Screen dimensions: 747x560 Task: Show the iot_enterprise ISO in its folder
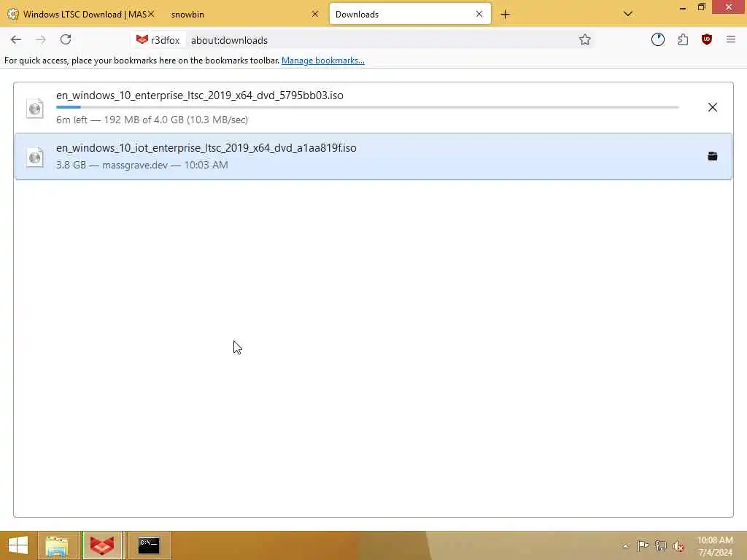click(712, 156)
